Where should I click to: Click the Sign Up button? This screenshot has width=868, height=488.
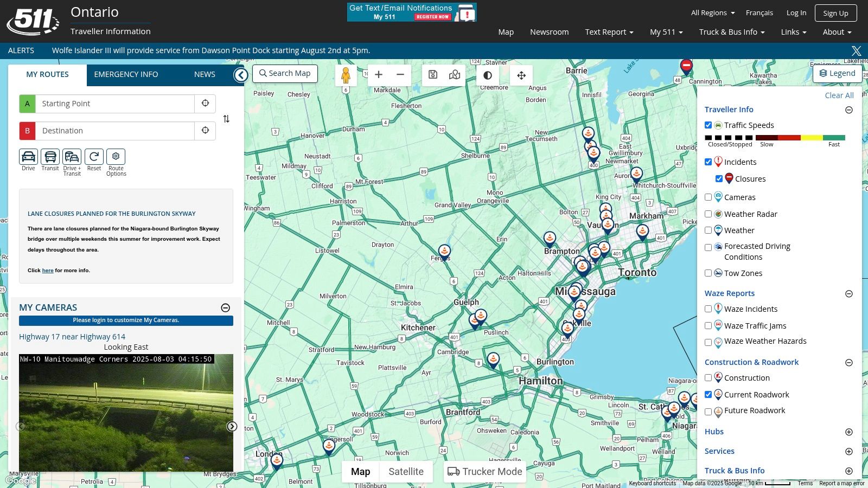835,13
